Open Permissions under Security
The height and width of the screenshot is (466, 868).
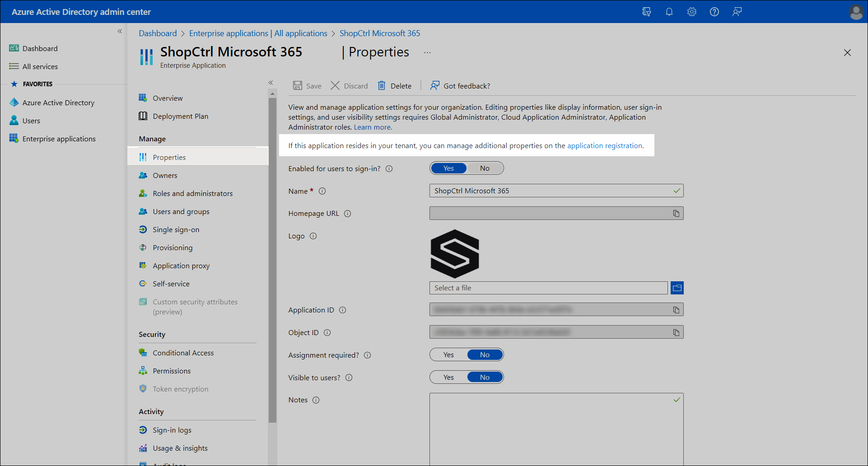[172, 371]
